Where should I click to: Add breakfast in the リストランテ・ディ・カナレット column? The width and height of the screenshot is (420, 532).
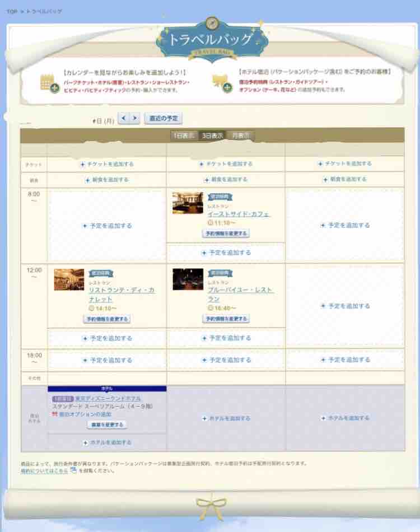point(107,180)
